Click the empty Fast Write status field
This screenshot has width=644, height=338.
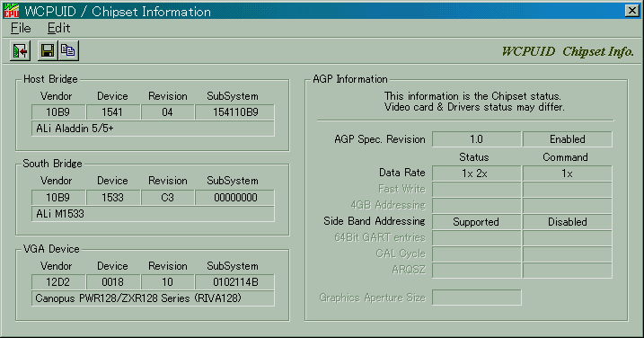(476, 190)
